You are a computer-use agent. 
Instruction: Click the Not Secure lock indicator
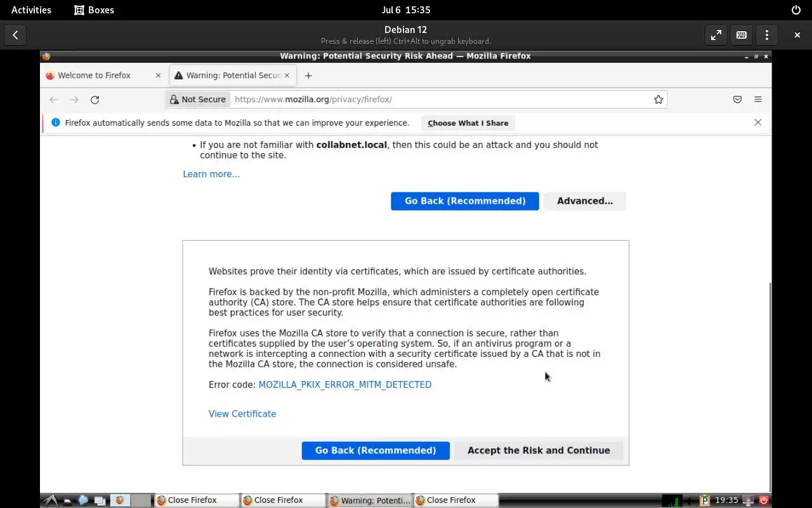click(x=197, y=100)
